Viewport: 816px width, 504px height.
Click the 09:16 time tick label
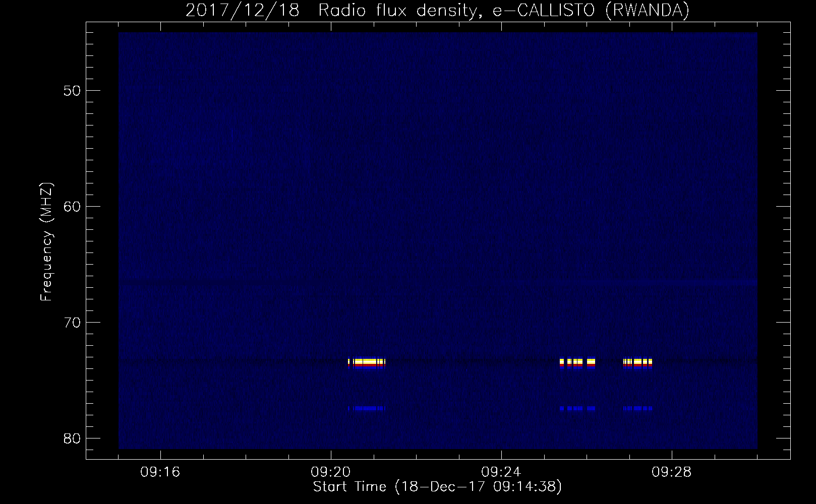(x=160, y=473)
